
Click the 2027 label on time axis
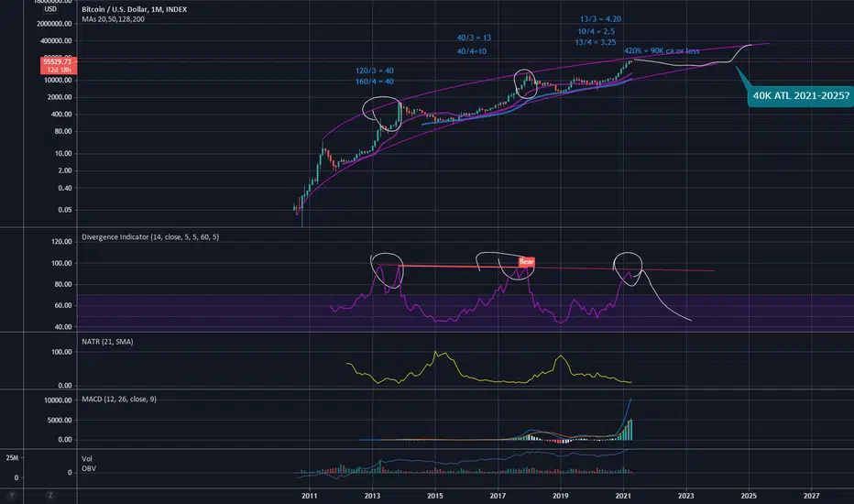(812, 496)
